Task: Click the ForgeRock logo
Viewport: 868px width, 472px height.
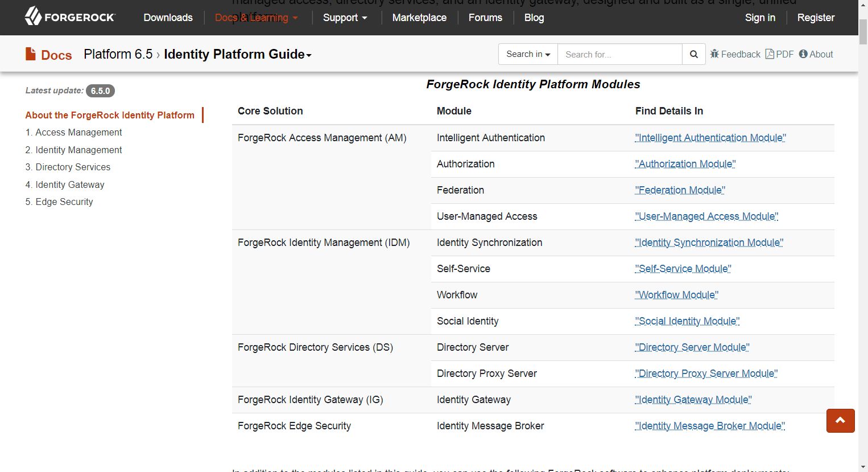Action: (x=69, y=17)
